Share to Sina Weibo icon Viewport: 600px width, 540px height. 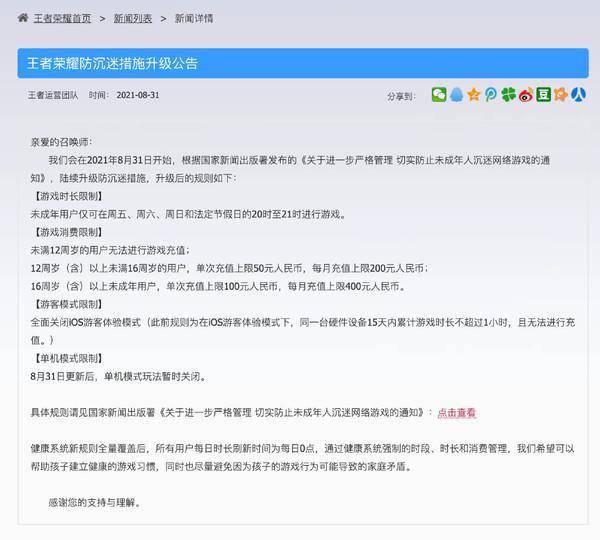(x=526, y=95)
